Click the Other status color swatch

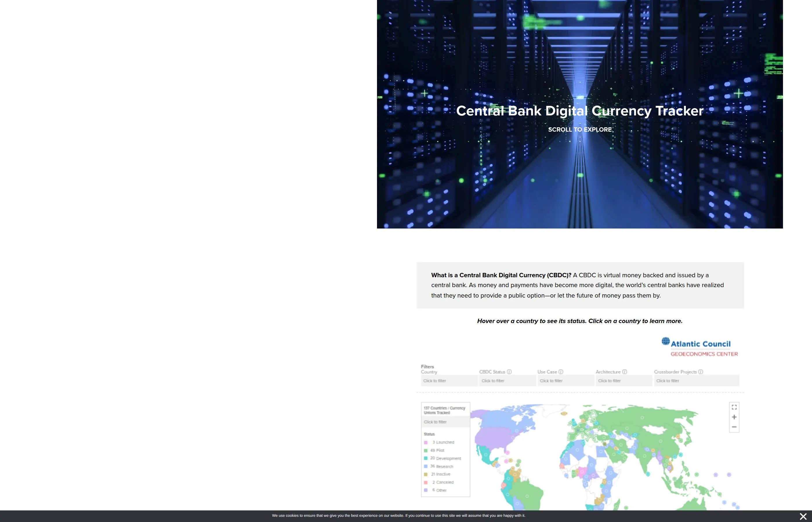(x=426, y=490)
